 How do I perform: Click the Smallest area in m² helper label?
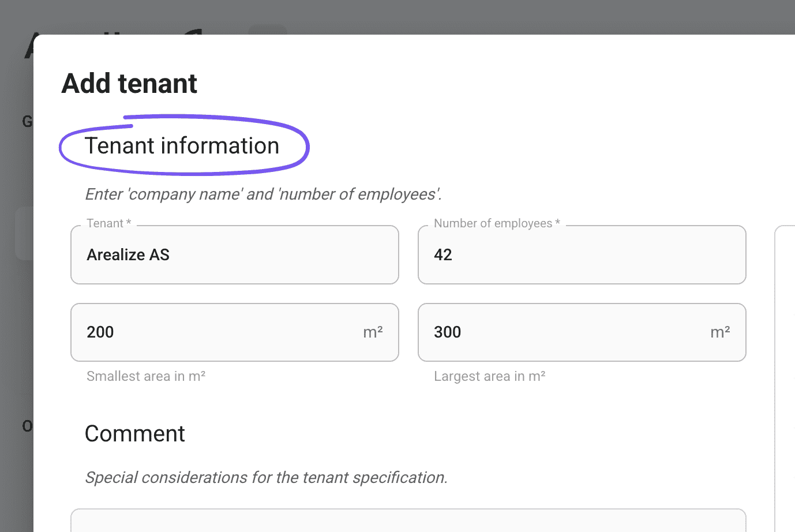pos(146,376)
